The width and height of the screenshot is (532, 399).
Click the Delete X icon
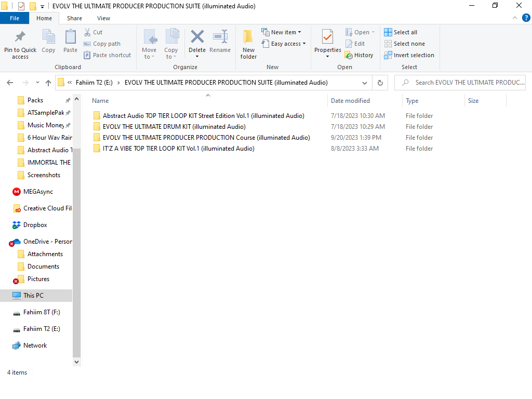click(x=197, y=37)
